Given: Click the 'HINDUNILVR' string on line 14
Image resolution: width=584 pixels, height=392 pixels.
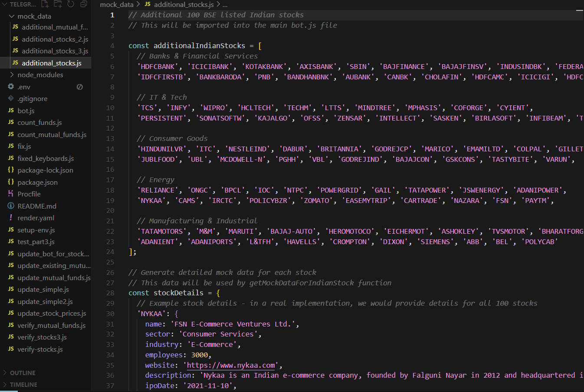Looking at the screenshot, I should (162, 149).
